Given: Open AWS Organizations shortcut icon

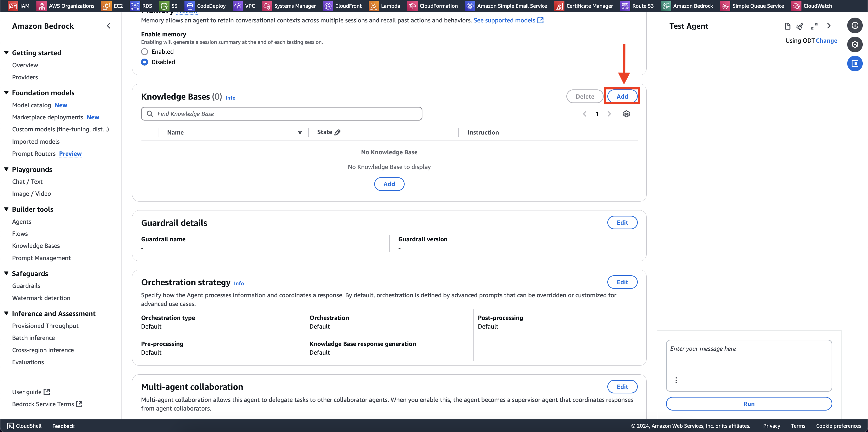Looking at the screenshot, I should pos(41,6).
